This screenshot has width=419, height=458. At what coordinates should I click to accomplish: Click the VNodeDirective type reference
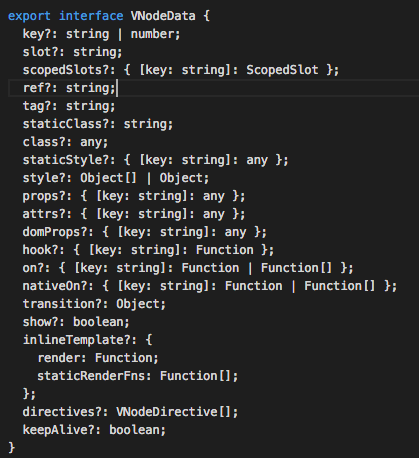167,412
